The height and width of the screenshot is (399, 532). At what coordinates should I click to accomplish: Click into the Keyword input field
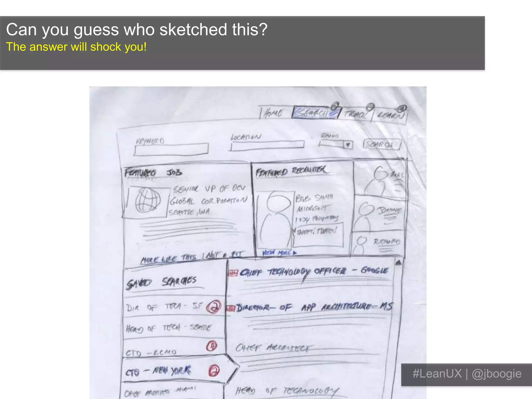tap(171, 149)
